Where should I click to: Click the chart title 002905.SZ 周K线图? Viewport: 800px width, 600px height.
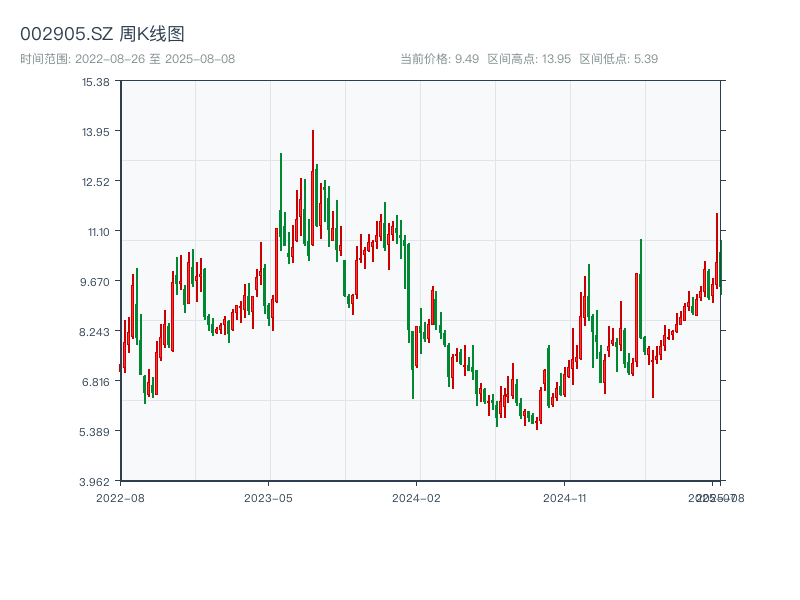click(102, 34)
